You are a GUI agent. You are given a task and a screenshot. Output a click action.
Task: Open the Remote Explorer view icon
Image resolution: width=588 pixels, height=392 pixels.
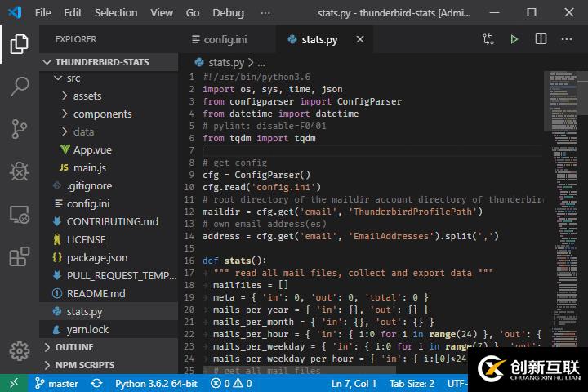(x=19, y=215)
